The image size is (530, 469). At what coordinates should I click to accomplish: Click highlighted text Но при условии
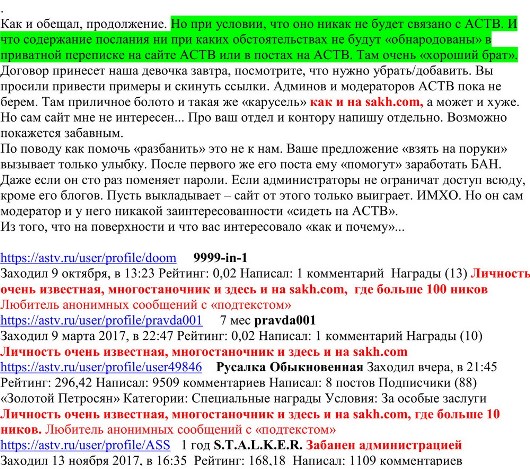pos(217,24)
